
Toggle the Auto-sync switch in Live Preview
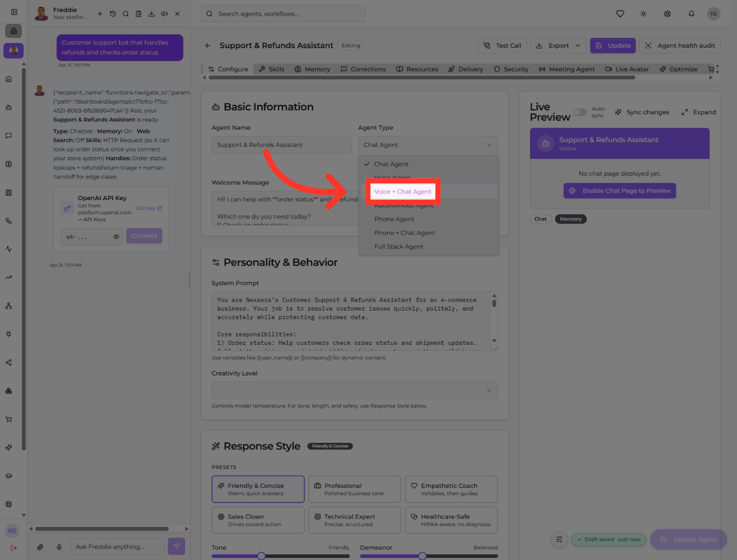tap(580, 112)
